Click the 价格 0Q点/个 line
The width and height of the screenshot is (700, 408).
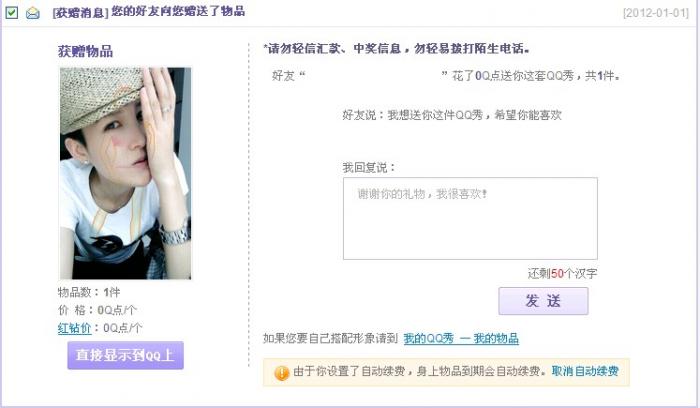[97, 310]
